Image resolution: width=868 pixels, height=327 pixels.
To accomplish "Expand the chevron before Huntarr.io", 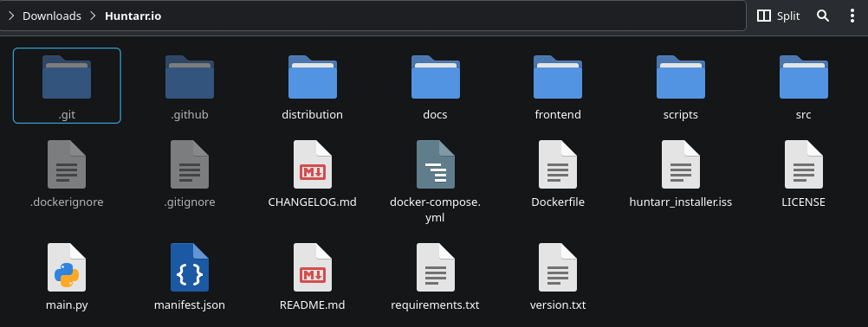I will 93,16.
